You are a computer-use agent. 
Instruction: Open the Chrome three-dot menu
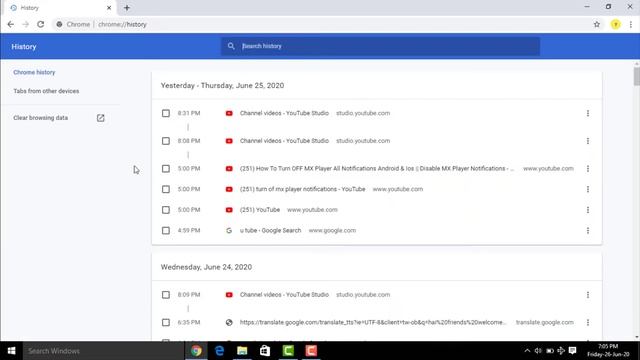tap(631, 24)
